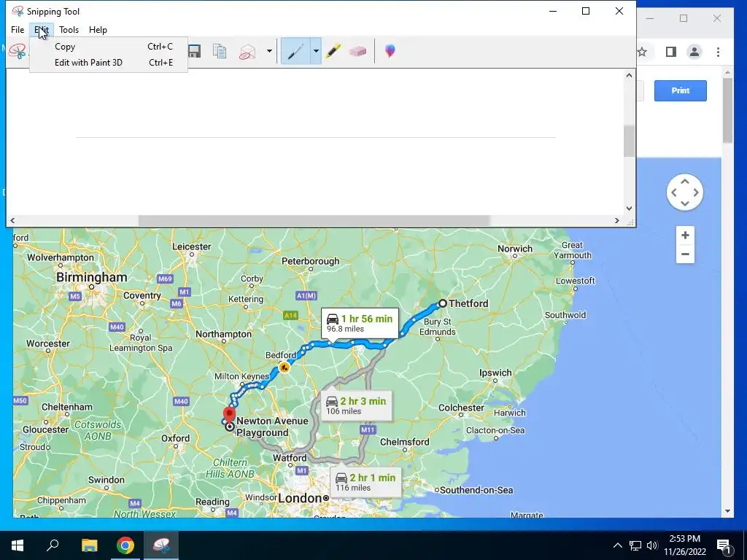Click the Snipping Tool vertical scrollbar thumb
The height and width of the screenshot is (560, 747).
630,141
